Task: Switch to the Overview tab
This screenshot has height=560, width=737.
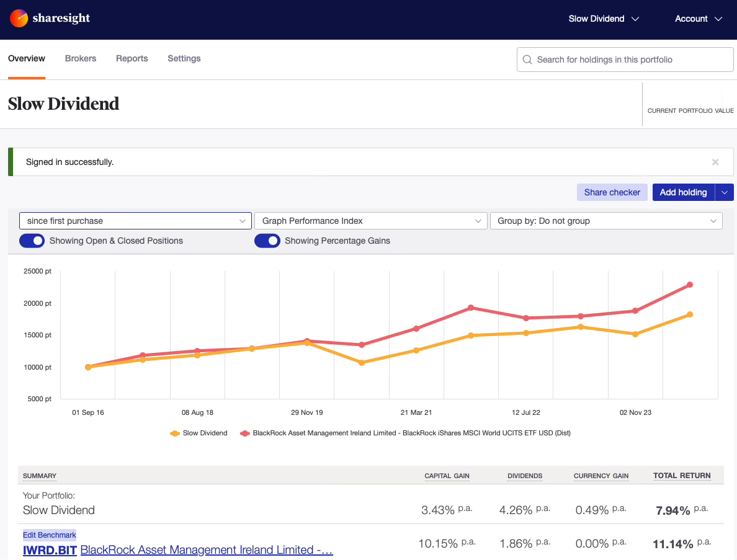Action: (x=27, y=59)
